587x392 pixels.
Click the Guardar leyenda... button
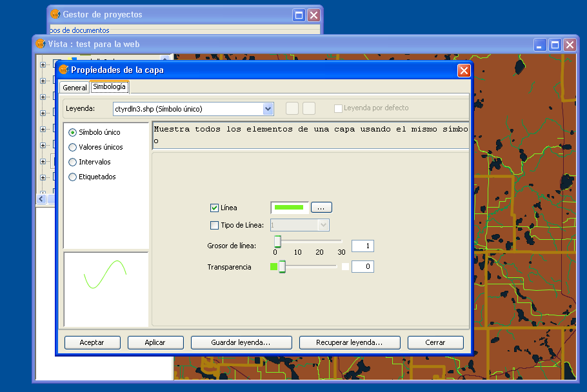(x=241, y=342)
